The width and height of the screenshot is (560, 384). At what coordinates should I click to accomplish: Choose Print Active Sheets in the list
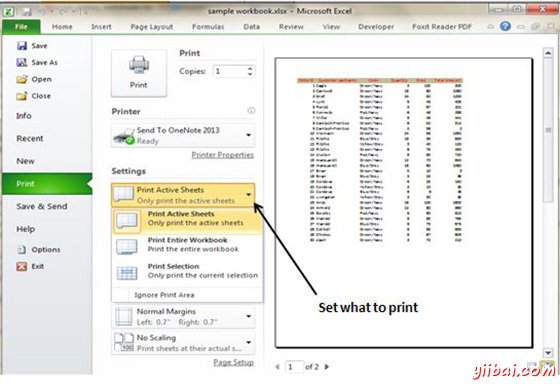click(x=188, y=221)
